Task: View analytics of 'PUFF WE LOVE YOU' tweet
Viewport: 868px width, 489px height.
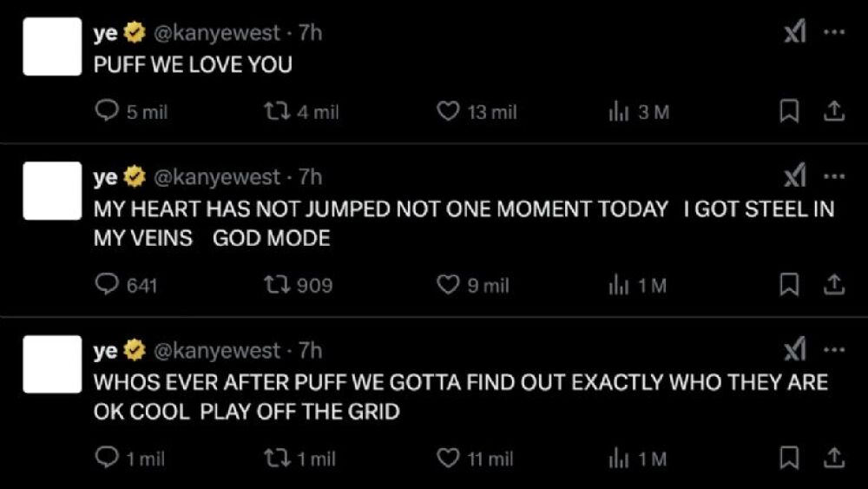Action: click(x=618, y=112)
